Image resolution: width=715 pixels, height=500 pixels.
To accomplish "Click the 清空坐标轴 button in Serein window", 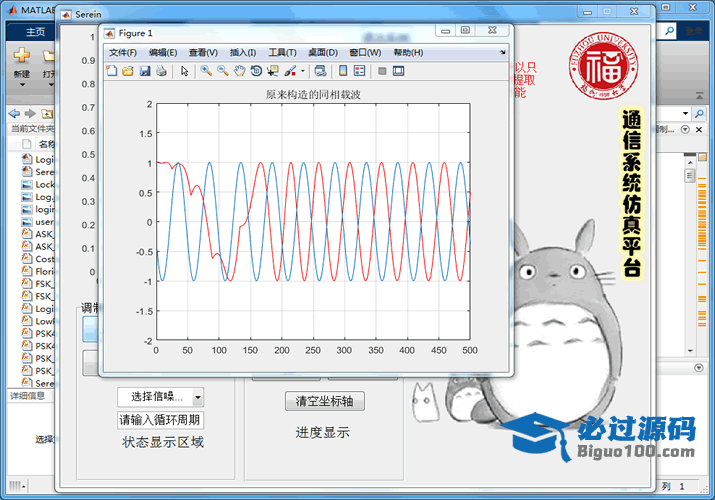I will [x=325, y=401].
